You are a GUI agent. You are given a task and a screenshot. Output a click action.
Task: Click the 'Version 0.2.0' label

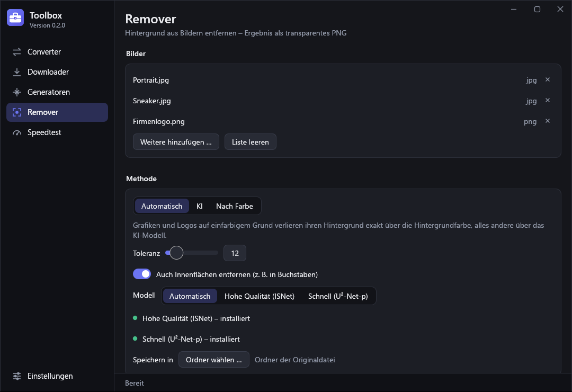click(x=48, y=25)
